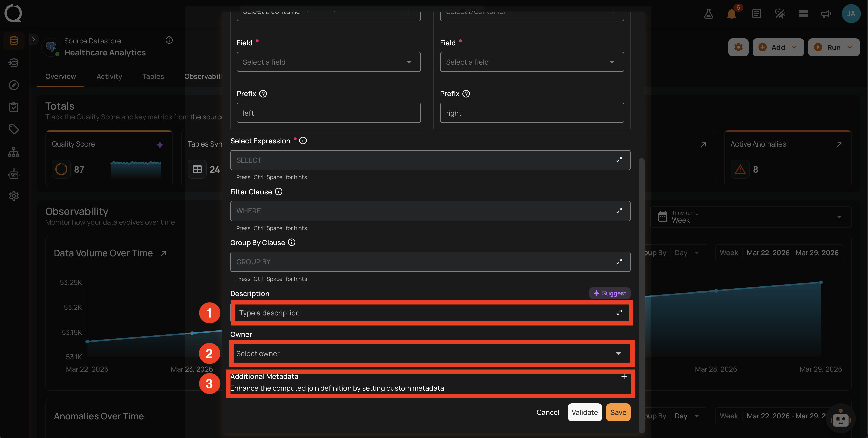Open the lab flask icon in header
Viewport: 868px width, 438px height.
click(708, 14)
